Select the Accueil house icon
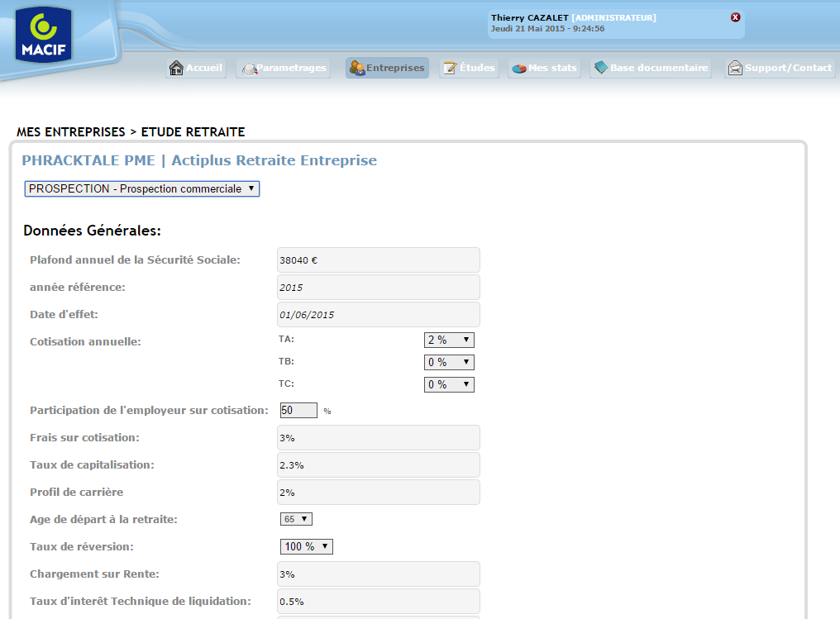The image size is (840, 619). tap(175, 68)
